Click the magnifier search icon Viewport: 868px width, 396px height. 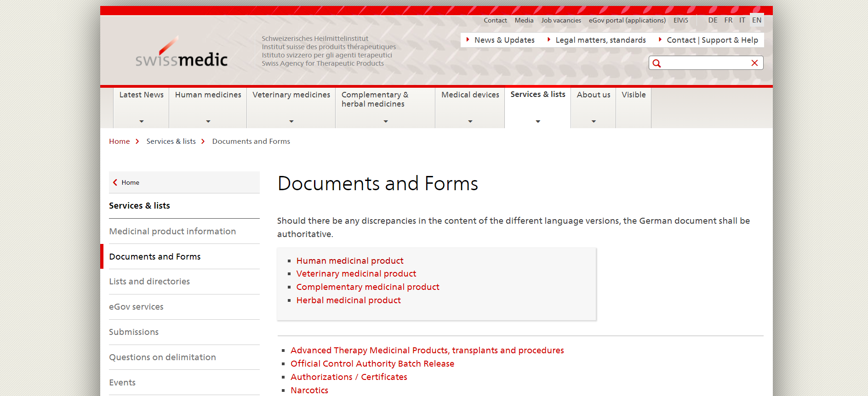[657, 63]
